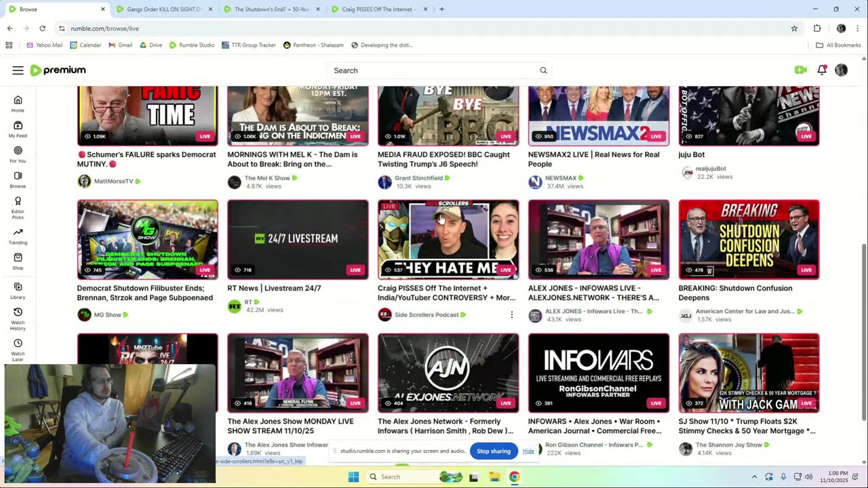Screen dimensions: 868x488
Task: Open AJN Alex Jones Network thumbnail
Action: click(448, 373)
